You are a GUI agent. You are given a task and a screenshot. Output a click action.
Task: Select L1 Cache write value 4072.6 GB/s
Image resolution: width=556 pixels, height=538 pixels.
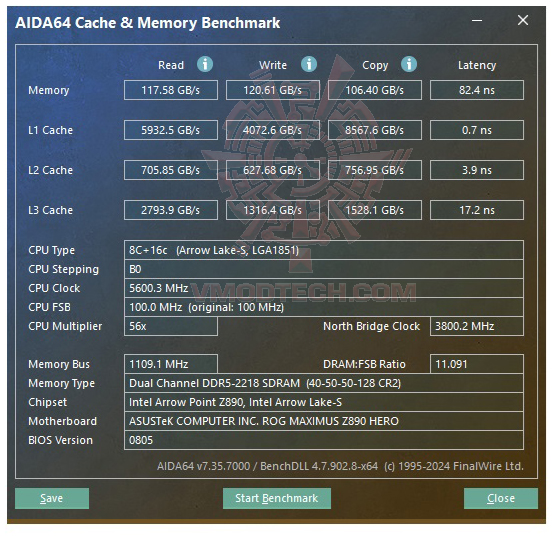(273, 130)
